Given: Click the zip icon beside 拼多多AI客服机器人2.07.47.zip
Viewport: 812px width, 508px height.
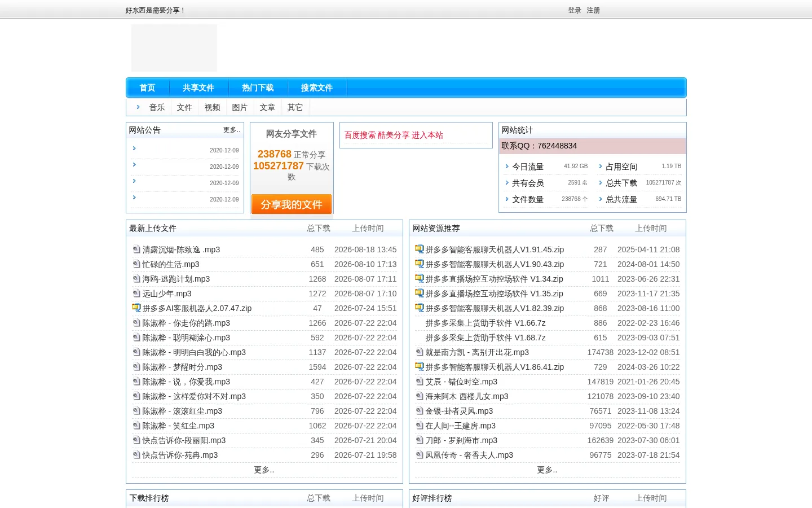Looking at the screenshot, I should coord(136,308).
